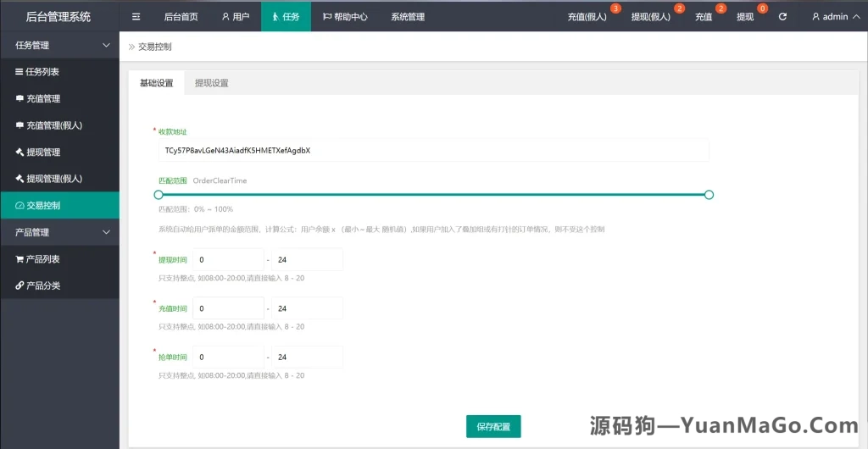The width and height of the screenshot is (868, 449).
Task: Collapse the 任务管理 sidebar group
Action: click(x=60, y=46)
